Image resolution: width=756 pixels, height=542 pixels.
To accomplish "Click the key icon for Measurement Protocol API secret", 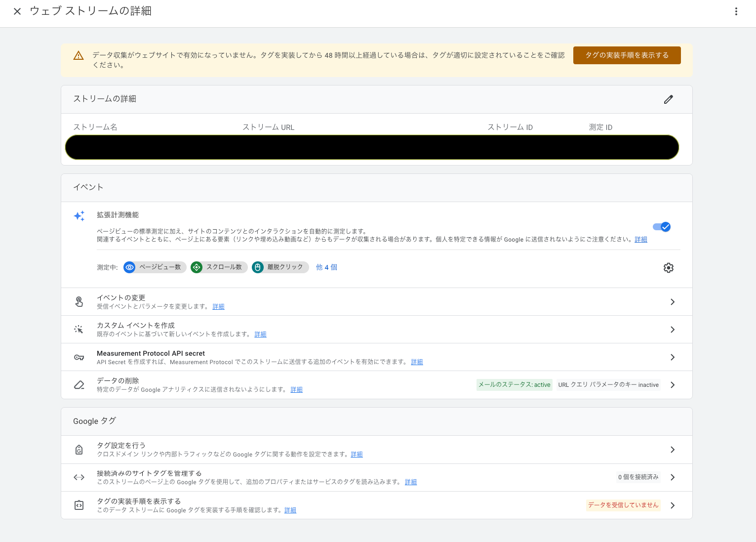I will (79, 357).
